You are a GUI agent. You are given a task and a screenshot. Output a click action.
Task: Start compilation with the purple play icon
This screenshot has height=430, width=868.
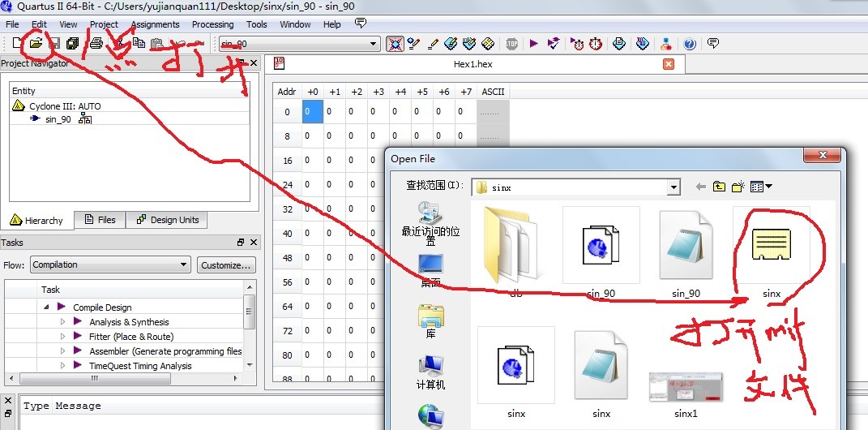pyautogui.click(x=533, y=44)
